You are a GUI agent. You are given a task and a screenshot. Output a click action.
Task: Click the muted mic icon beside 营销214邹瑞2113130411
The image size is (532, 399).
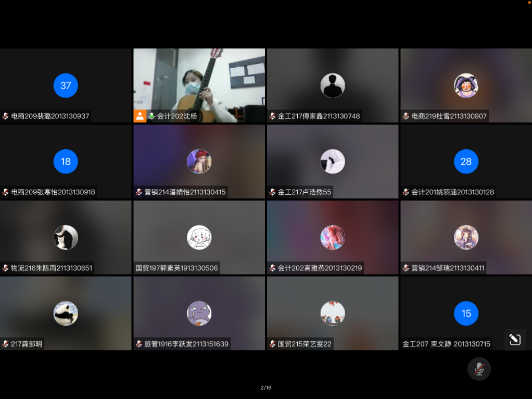[x=406, y=268]
